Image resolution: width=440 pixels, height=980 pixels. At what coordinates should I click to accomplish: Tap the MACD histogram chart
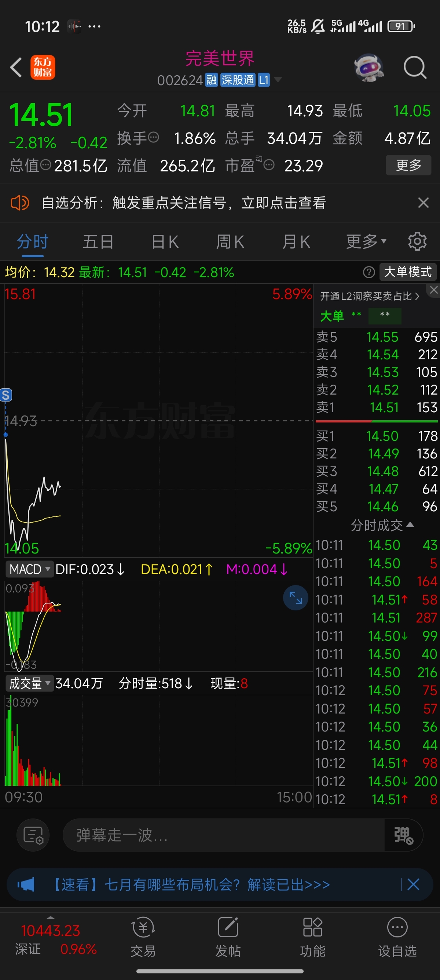(x=158, y=626)
